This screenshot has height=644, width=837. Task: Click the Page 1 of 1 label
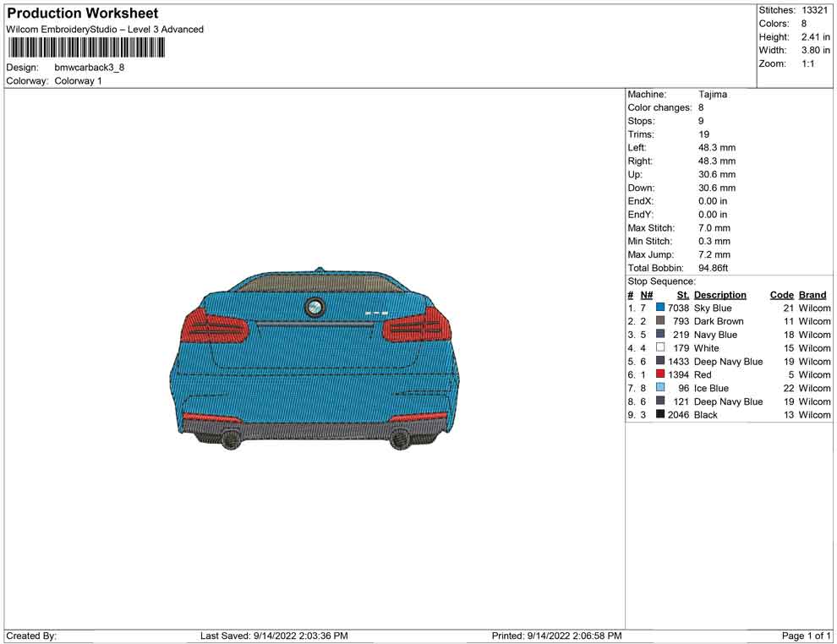[x=806, y=636]
